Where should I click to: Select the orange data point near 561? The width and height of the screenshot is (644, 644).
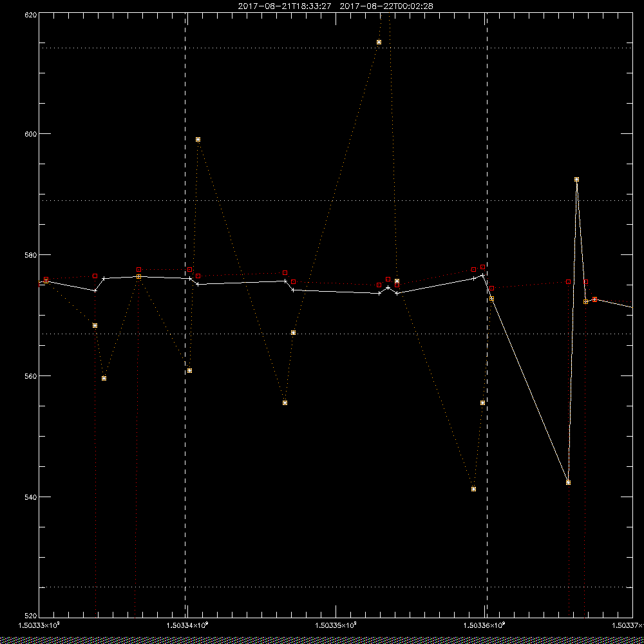coord(190,370)
